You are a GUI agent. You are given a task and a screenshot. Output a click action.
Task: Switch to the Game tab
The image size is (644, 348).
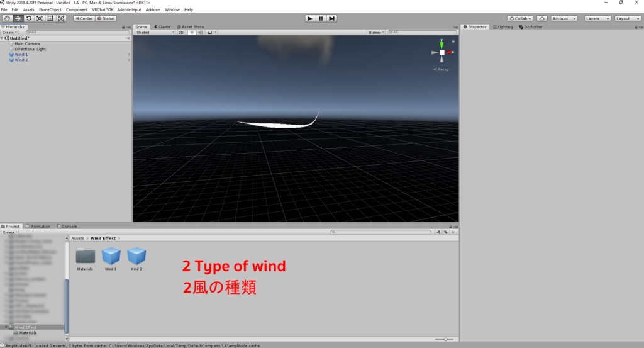(162, 26)
